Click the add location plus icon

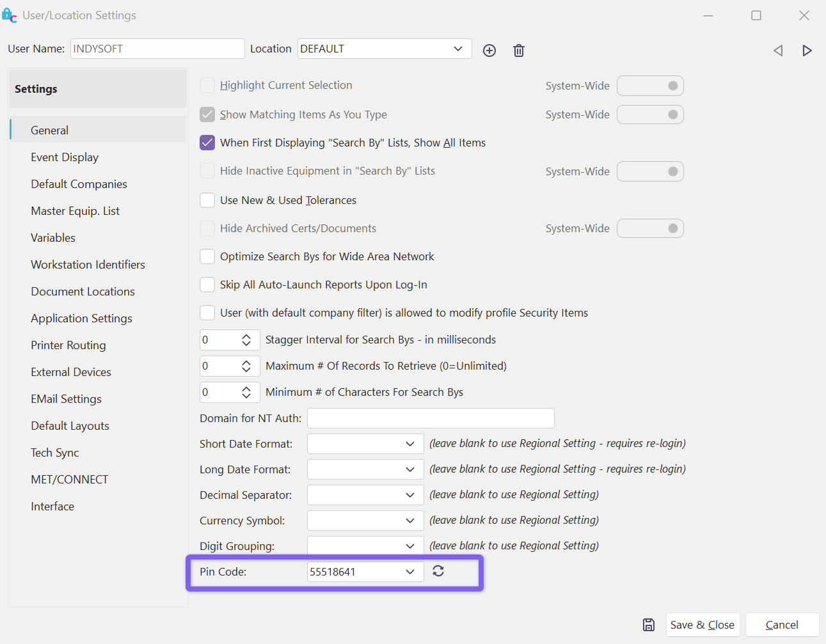489,51
